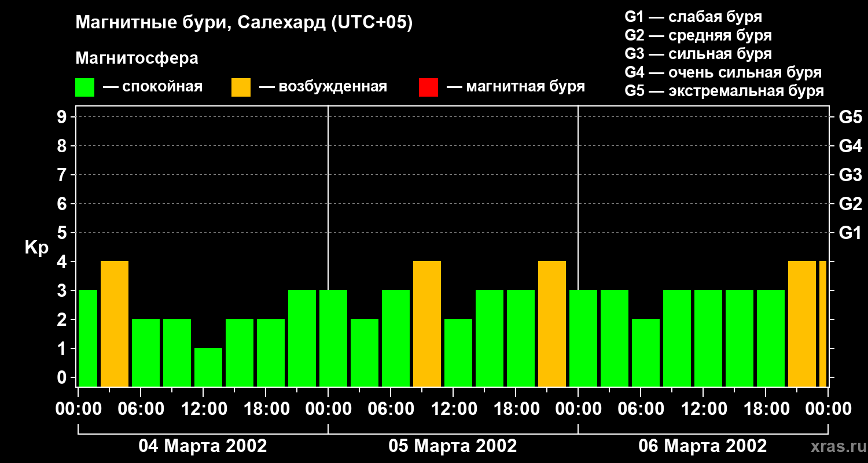Click the last wide orange bar on 06 Марта
This screenshot has width=868, height=463.
802,324
